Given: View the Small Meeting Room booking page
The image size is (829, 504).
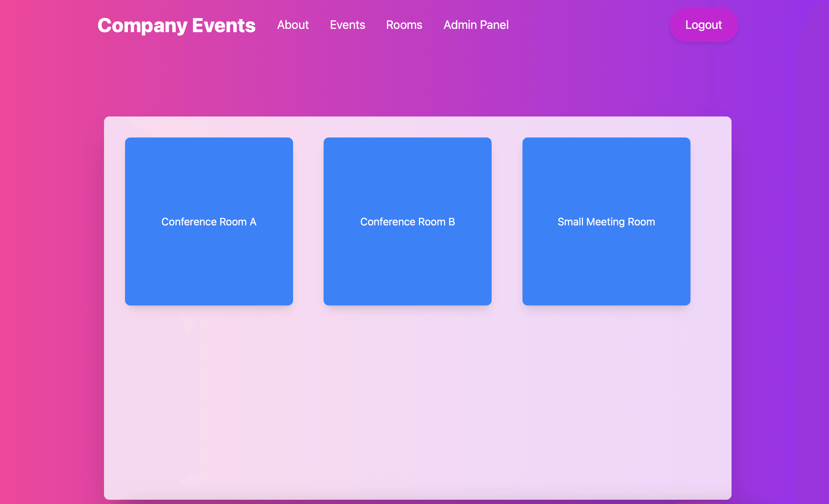Looking at the screenshot, I should pos(606,221).
